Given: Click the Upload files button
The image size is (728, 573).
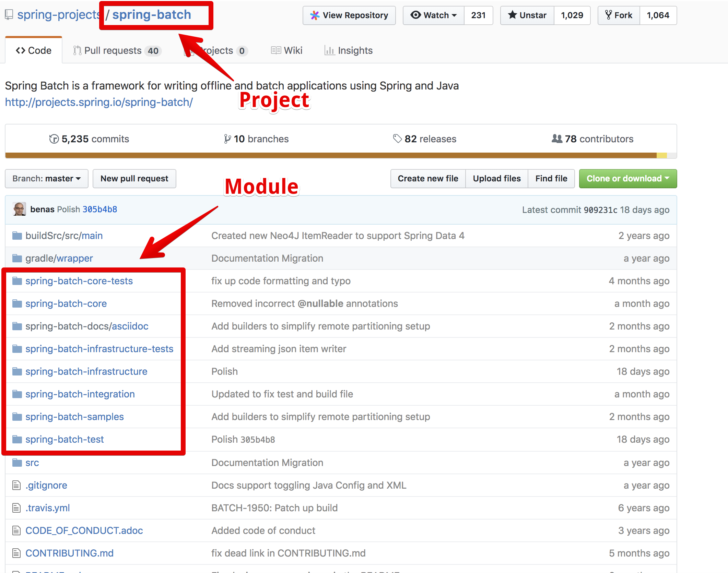Looking at the screenshot, I should (x=497, y=179).
